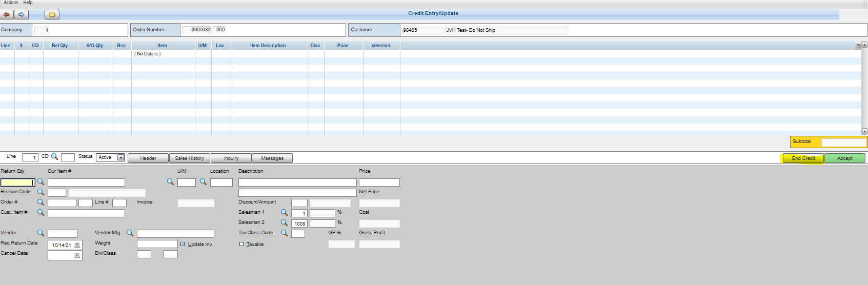Click the Sales History button
Viewport: 868px width, 285px height.
[x=189, y=158]
